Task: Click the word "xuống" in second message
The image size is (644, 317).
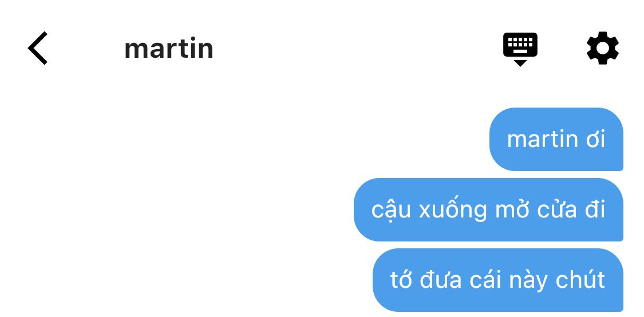Action: coord(453,210)
